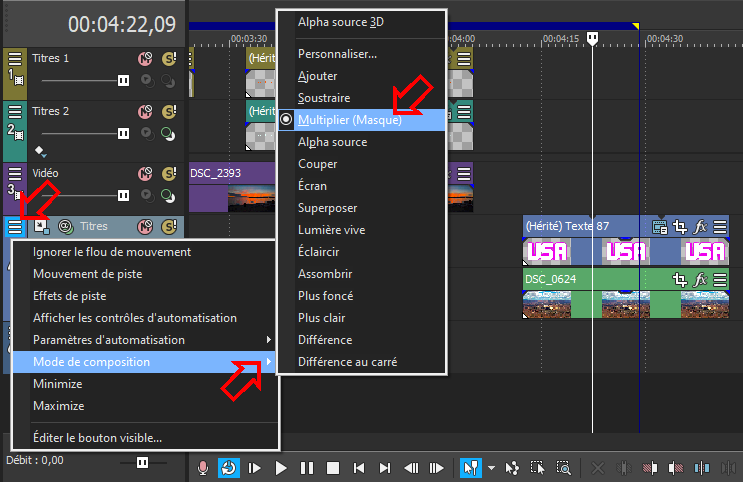Click the Stop button
743x482 pixels.
click(x=333, y=468)
